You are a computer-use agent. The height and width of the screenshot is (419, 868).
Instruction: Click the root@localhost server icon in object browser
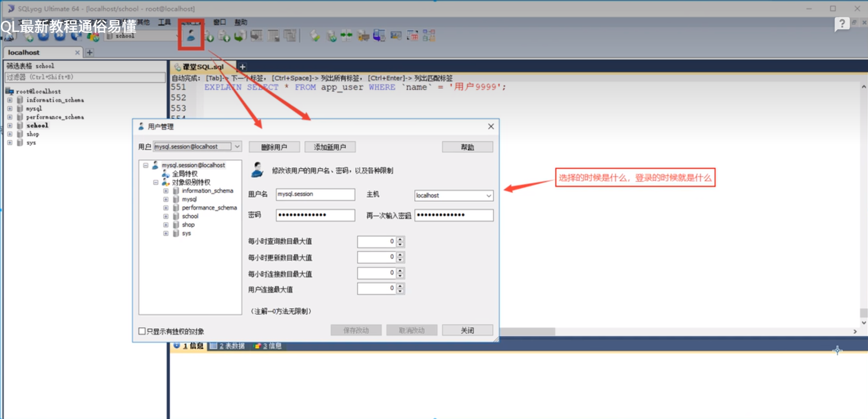pos(10,91)
